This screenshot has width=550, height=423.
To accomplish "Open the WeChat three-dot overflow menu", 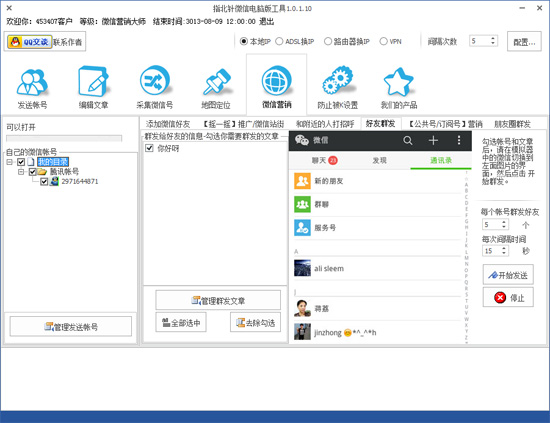I will 459,140.
